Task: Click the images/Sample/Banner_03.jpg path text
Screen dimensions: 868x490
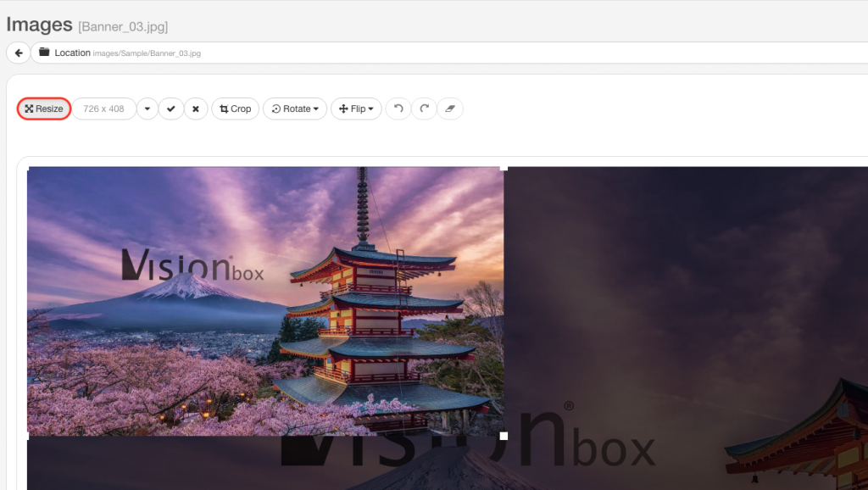Action: coord(147,53)
